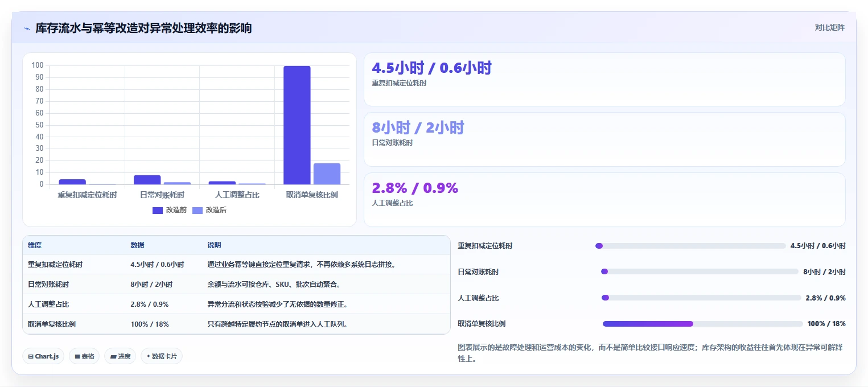Select the title 库存流水与幂等改造对异常处理效率的影响
This screenshot has height=387, width=868.
pos(143,28)
